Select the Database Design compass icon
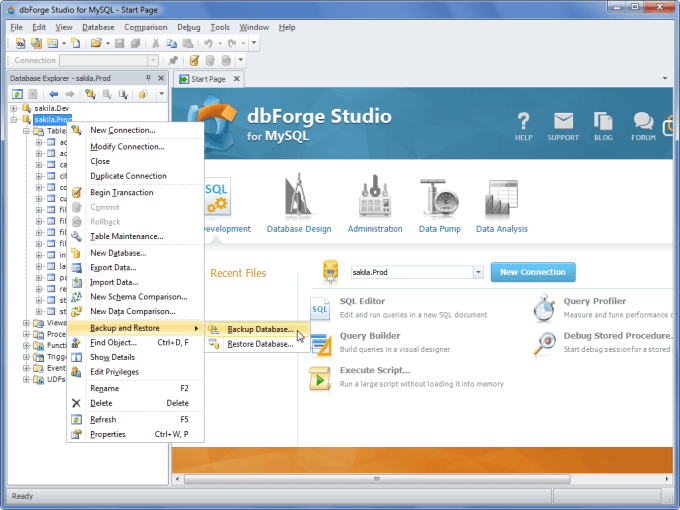This screenshot has height=510, width=680. coord(298,195)
